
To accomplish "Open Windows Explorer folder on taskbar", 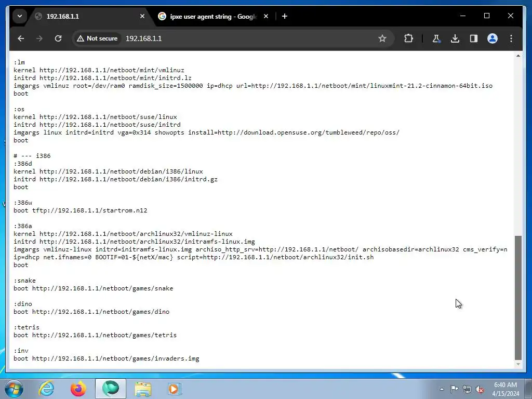I will click(143, 389).
